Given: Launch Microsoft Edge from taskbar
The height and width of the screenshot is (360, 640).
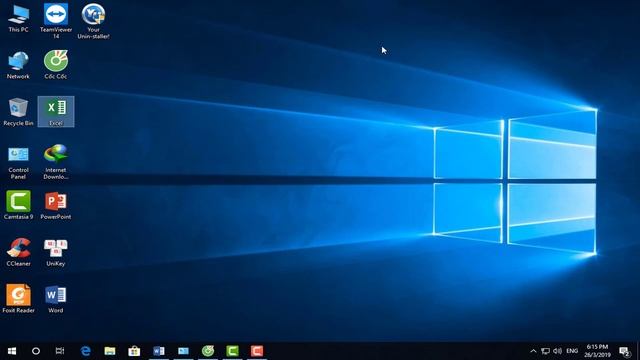Looking at the screenshot, I should click(85, 351).
